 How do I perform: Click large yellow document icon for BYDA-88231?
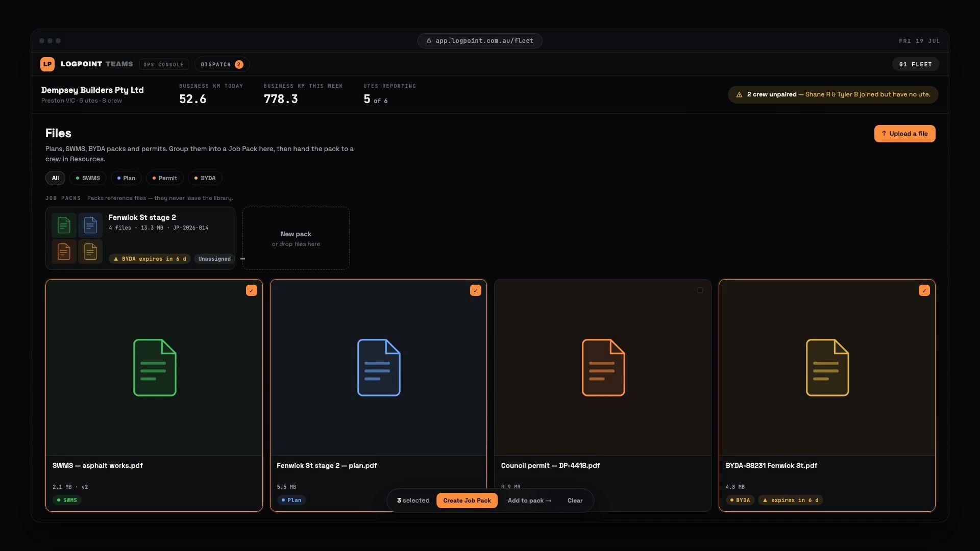pyautogui.click(x=827, y=367)
